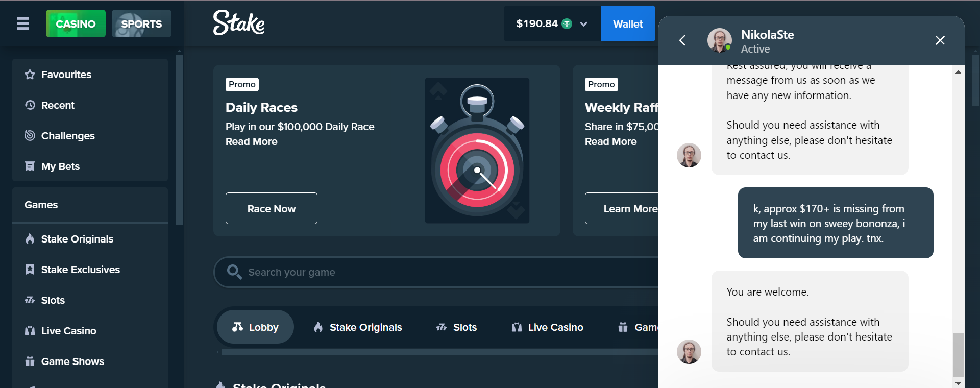Focus the Search your game field
Viewport: 980px width, 388px height.
(436, 272)
